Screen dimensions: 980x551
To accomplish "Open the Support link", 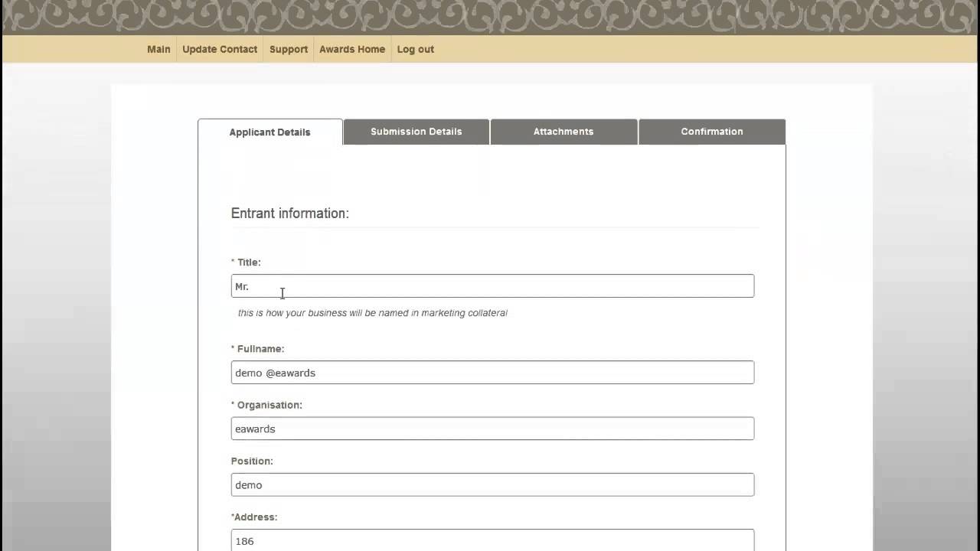I will pos(289,49).
